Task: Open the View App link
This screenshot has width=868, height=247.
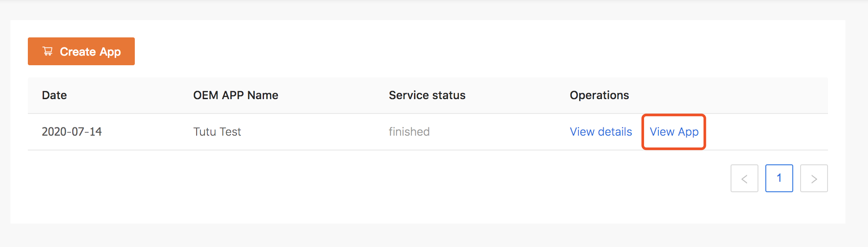Action: tap(674, 132)
